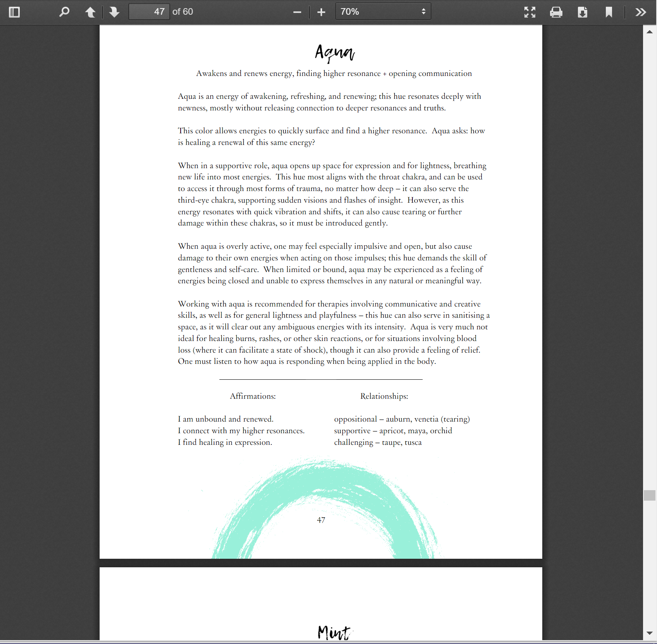Go to the next page
This screenshot has height=644, width=657.
[114, 12]
